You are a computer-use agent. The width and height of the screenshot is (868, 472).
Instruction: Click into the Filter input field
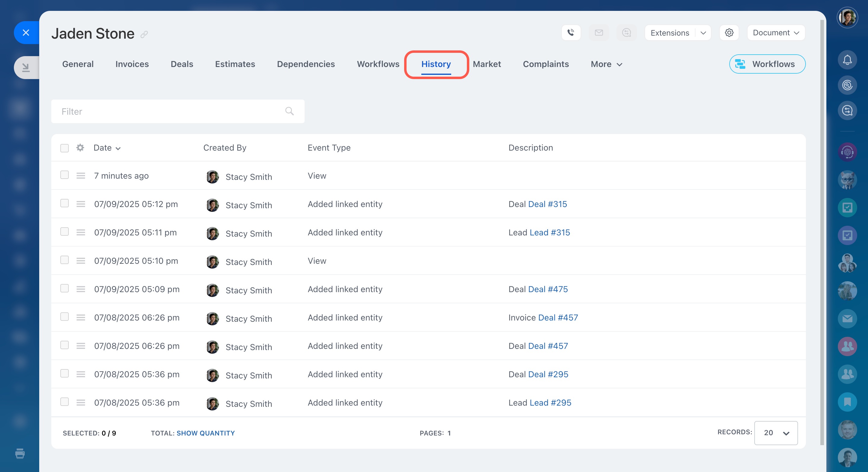[x=169, y=111]
